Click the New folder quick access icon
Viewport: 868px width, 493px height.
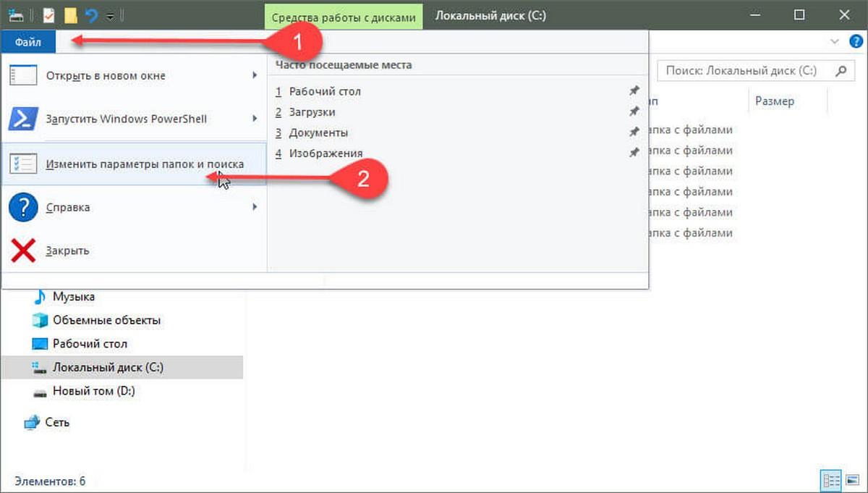coord(70,14)
